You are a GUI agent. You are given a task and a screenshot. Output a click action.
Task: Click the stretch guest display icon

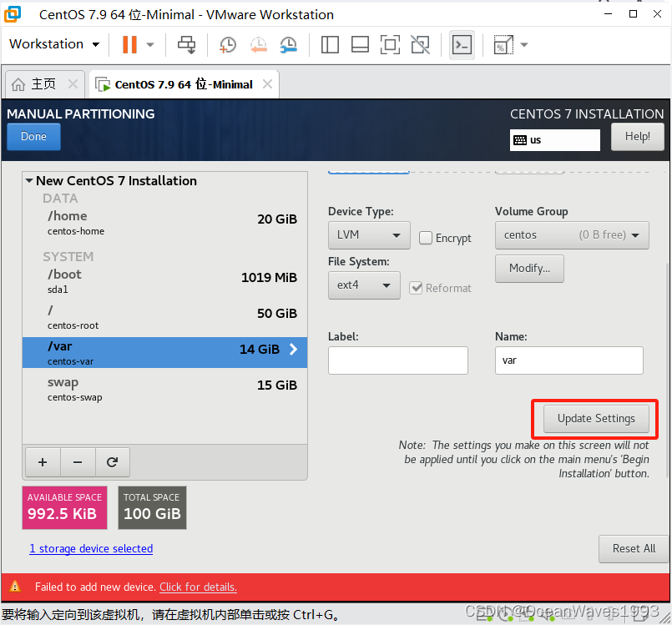click(503, 44)
